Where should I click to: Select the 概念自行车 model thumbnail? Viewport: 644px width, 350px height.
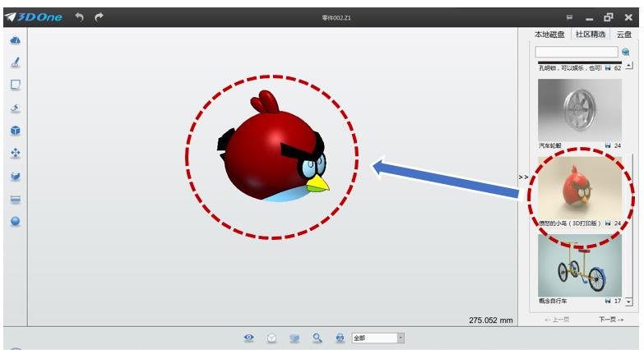point(580,265)
